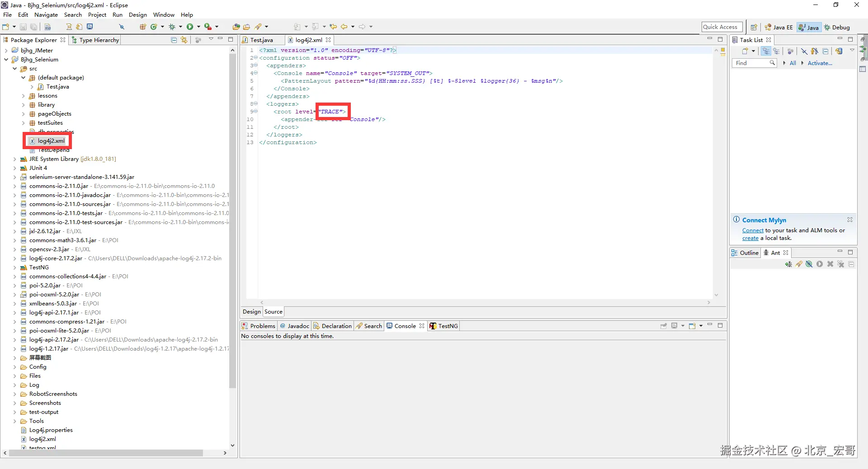Click the Open Type toolbar icon
The image size is (868, 469).
click(236, 27)
